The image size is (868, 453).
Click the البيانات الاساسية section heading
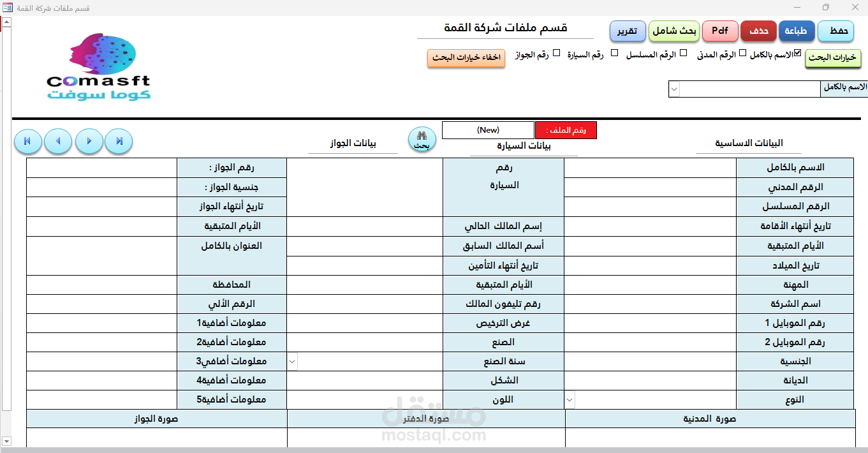point(749,143)
